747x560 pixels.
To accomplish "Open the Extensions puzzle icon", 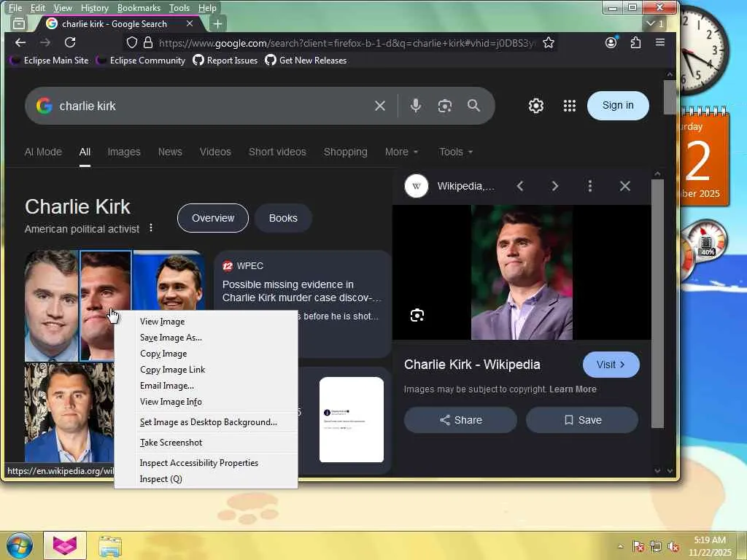I will coord(635,42).
